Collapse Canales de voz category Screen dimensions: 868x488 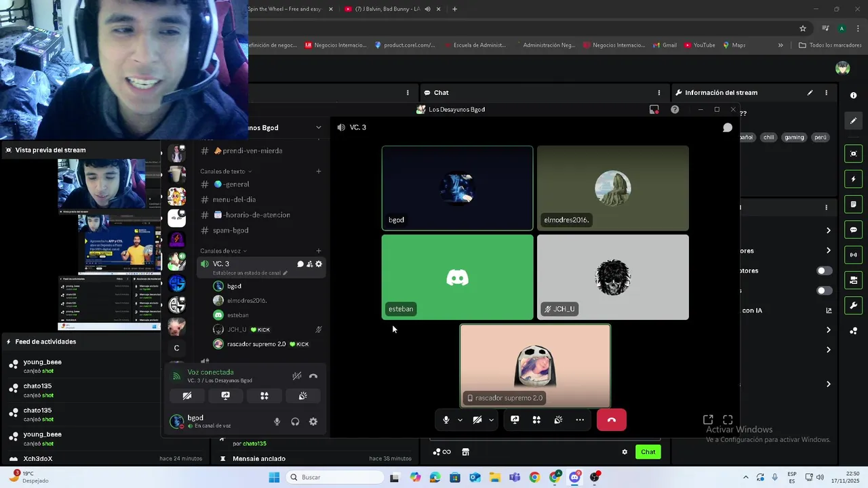[223, 251]
